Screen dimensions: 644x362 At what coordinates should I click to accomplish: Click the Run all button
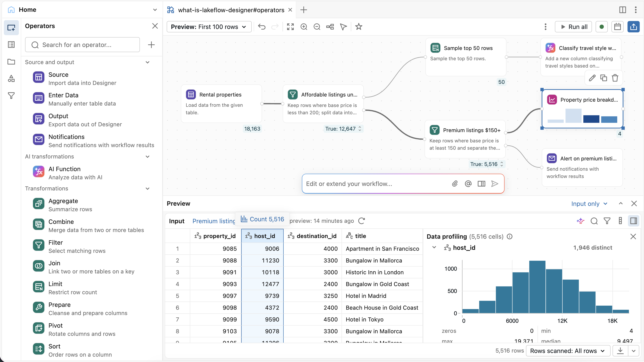click(x=573, y=27)
